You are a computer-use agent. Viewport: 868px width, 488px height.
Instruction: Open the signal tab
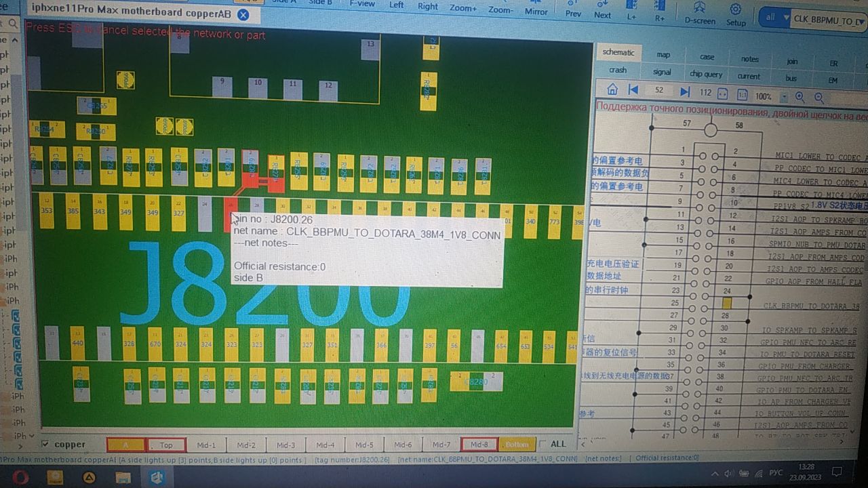[x=662, y=72]
